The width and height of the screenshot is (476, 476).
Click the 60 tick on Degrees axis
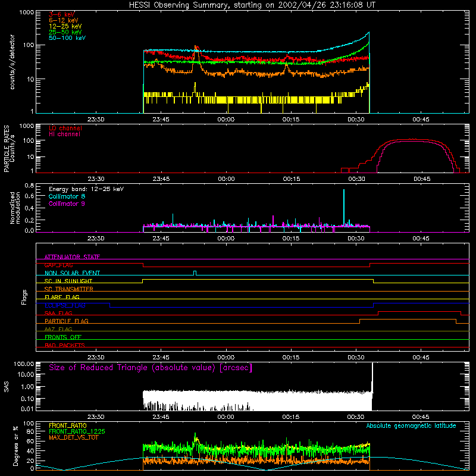pos(30,441)
